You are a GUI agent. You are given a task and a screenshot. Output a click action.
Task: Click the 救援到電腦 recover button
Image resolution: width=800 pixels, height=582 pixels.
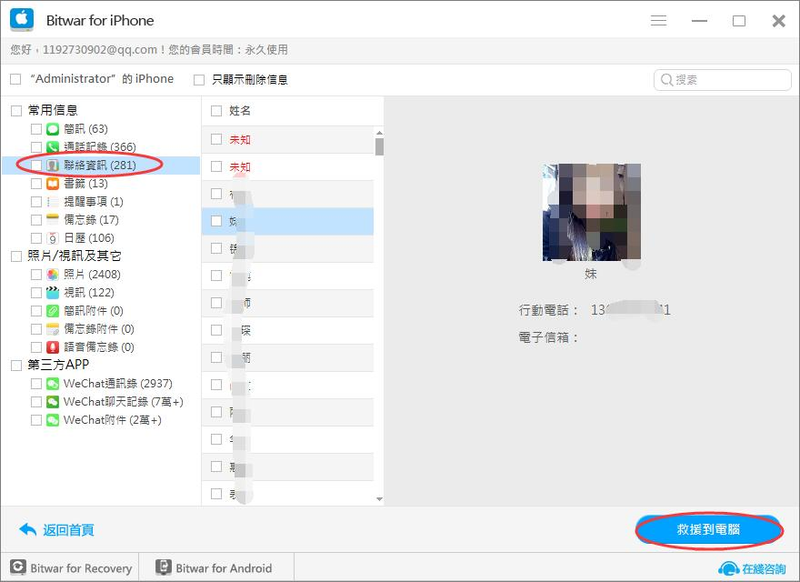709,530
